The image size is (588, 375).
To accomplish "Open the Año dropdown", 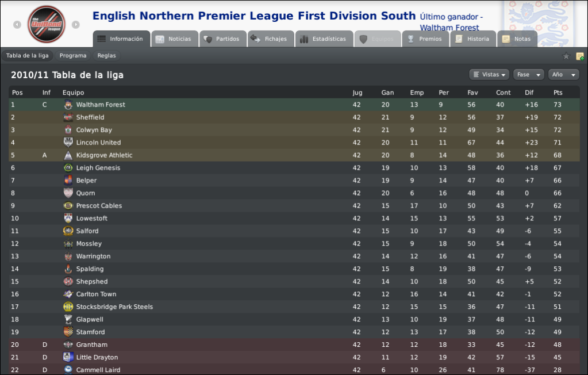I will click(564, 75).
